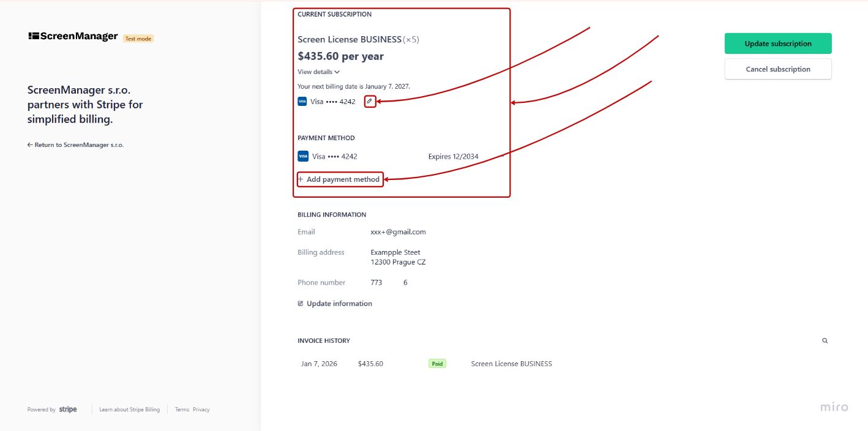The width and height of the screenshot is (868, 431).
Task: Click the email xxx+@gmail.com
Action: 398,232
